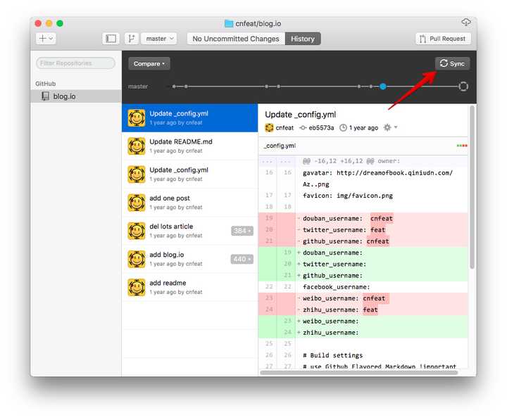Click the added zhihu_username: line

[x=363, y=333]
